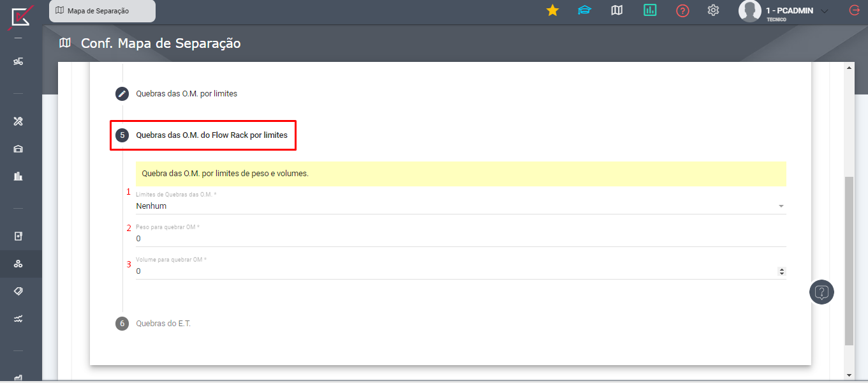Click the number 5 step circle
Viewport: 868px width, 383px height.
[x=122, y=135]
